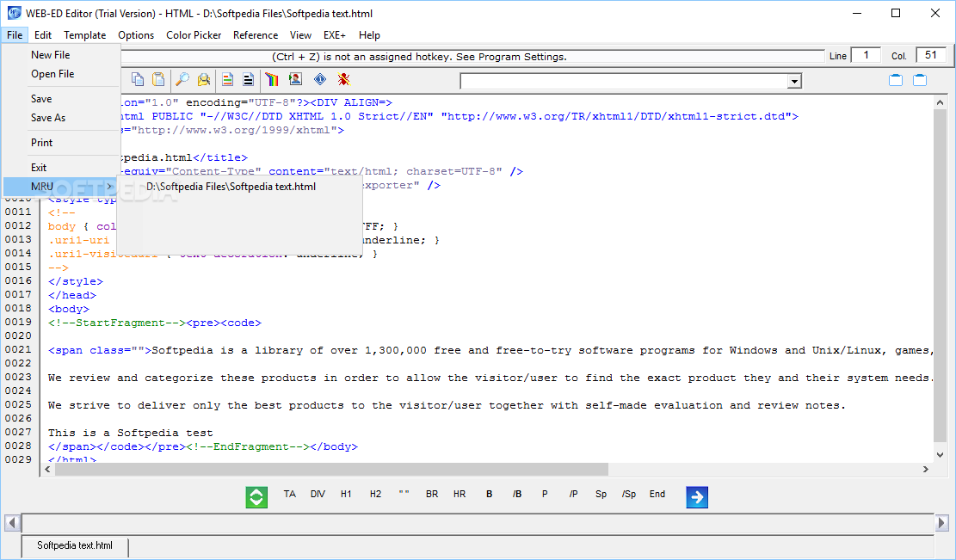Open find with the magnifying glass icon
Viewport: 956px width, 560px height.
182,79
